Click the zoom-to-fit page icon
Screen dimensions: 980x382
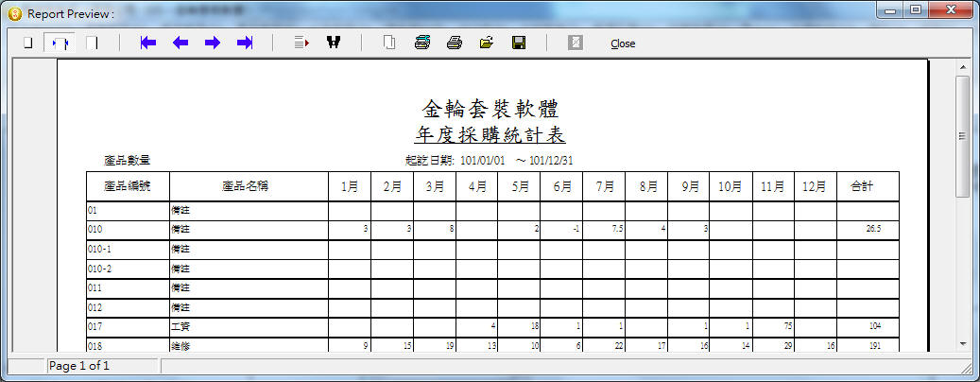tap(27, 43)
